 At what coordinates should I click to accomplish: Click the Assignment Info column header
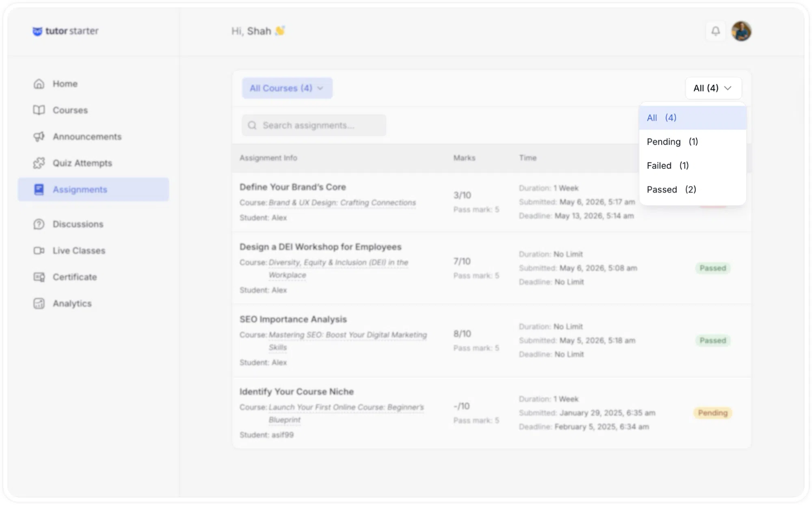coord(269,158)
